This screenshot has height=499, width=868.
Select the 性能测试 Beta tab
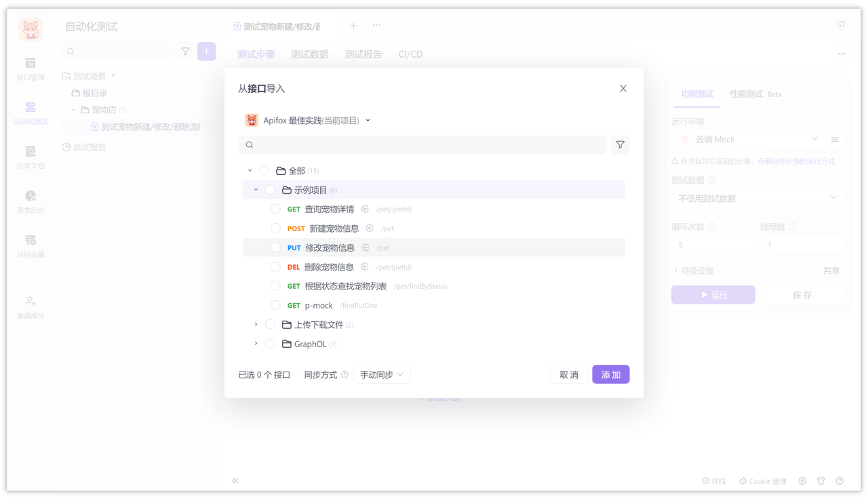pyautogui.click(x=755, y=94)
